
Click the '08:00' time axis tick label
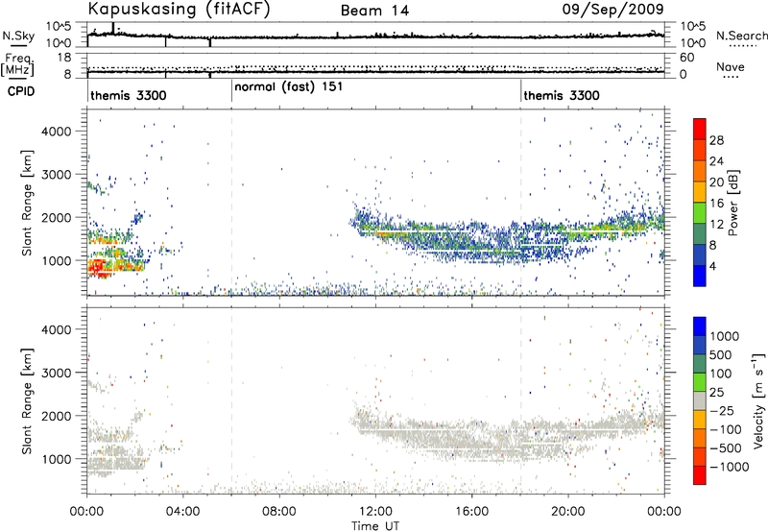pos(279,512)
